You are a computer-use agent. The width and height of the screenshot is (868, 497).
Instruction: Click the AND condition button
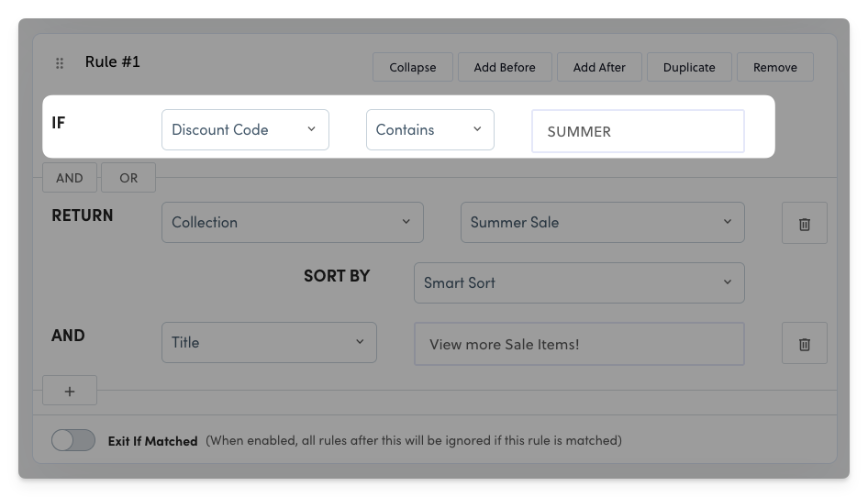coord(70,178)
